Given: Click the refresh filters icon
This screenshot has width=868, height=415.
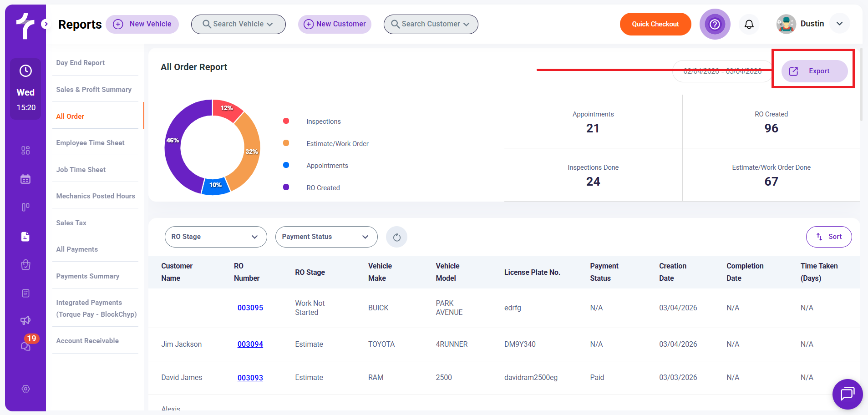Looking at the screenshot, I should [396, 237].
